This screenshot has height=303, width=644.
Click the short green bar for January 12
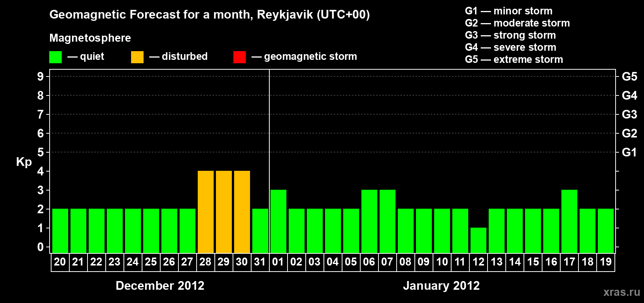tap(478, 240)
